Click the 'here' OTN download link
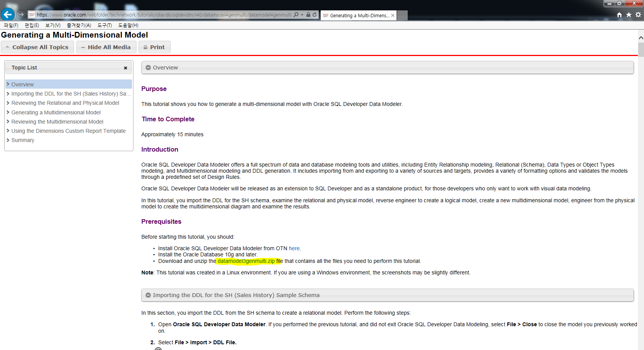This screenshot has width=644, height=350. tap(294, 248)
